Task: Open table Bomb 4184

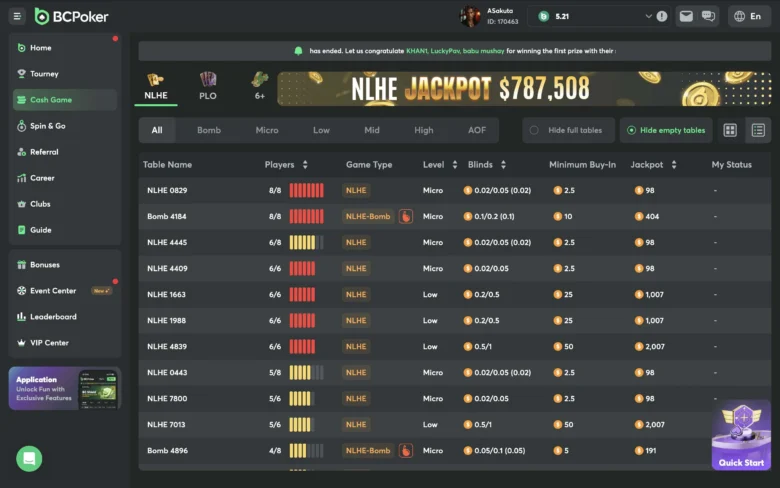Action: [455, 216]
